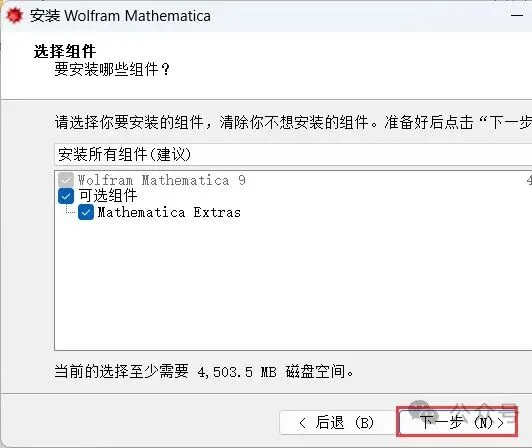This screenshot has height=448, width=532.
Task: Toggle the greyed Wolfram Mathematica 9 checkbox
Action: pyautogui.click(x=66, y=180)
